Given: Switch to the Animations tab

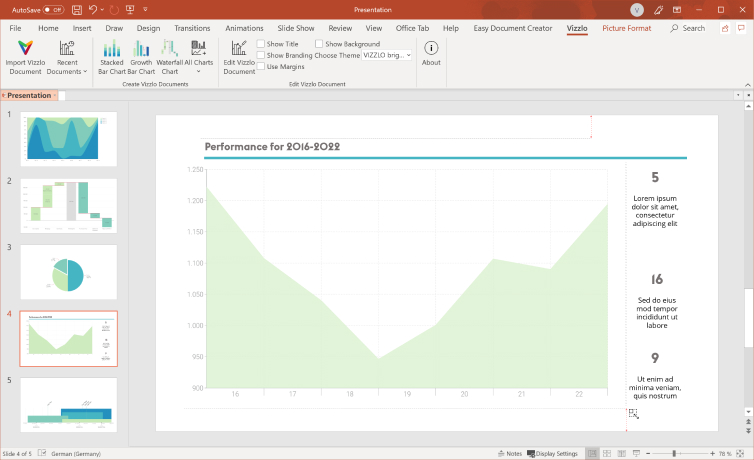Looking at the screenshot, I should [x=244, y=28].
